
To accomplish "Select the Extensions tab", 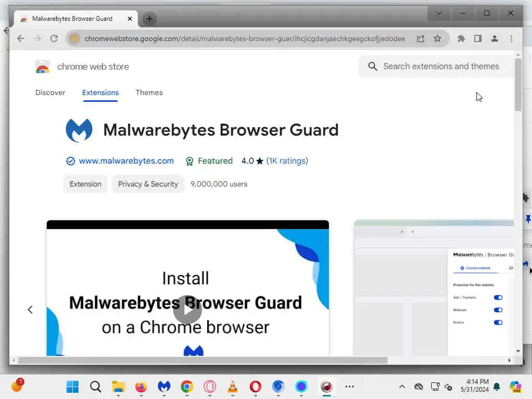I will [100, 92].
